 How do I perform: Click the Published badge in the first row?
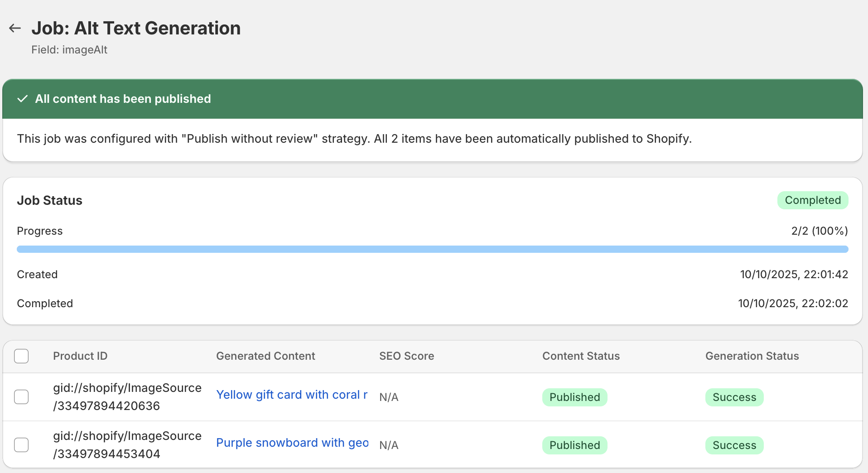(574, 397)
